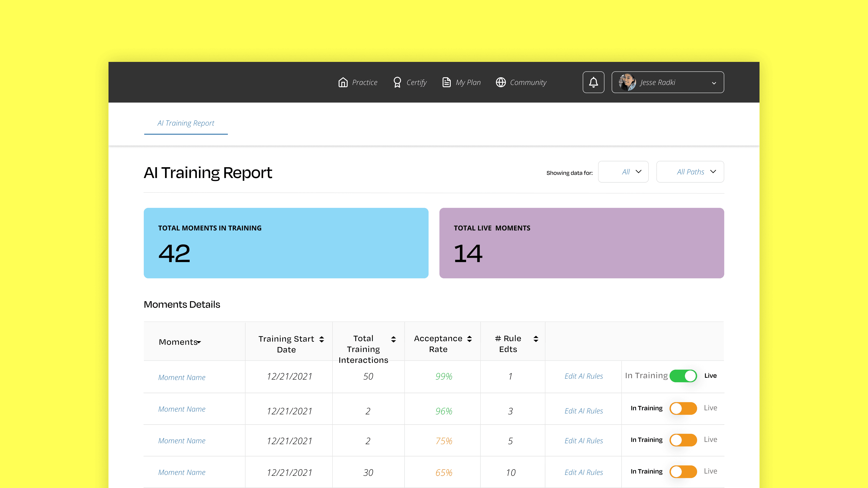Switch the green Live toggle off
868x488 pixels.
(x=683, y=376)
